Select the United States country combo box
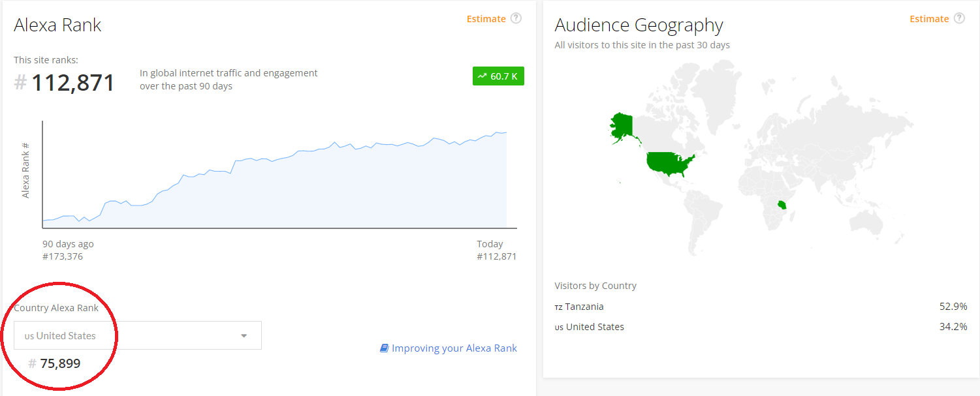 point(138,335)
